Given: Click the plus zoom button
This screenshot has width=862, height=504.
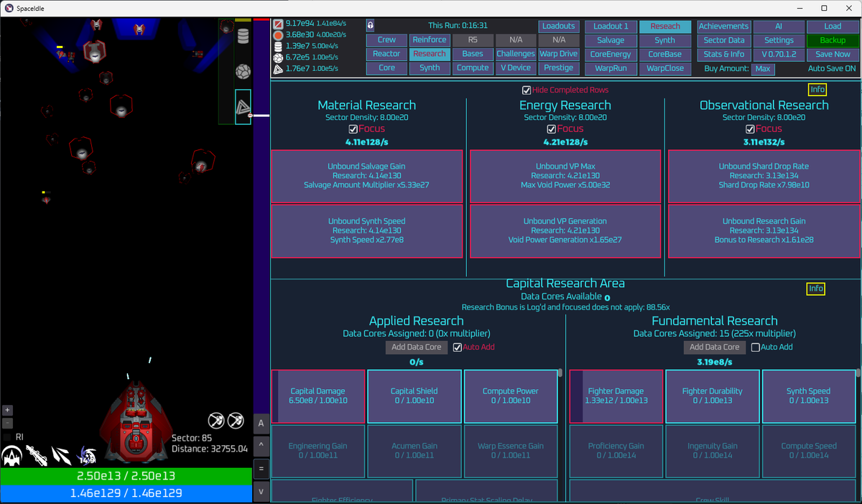Looking at the screenshot, I should pos(7,410).
